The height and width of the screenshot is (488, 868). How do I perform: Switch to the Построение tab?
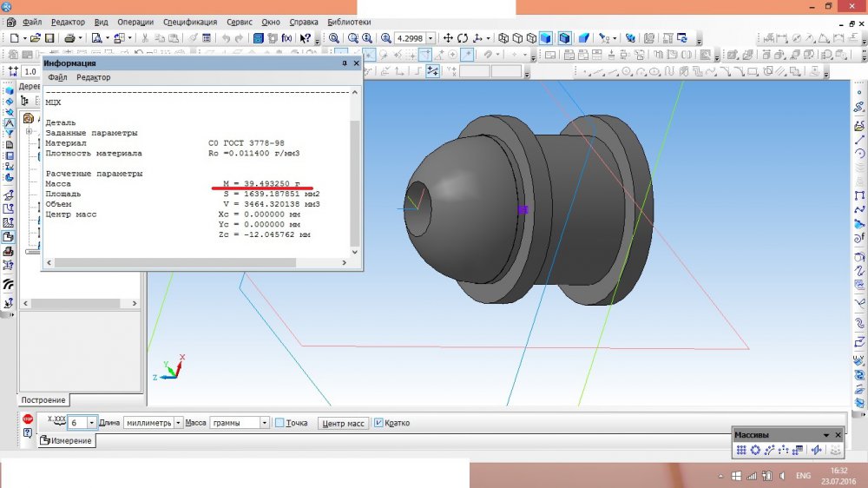click(x=43, y=399)
